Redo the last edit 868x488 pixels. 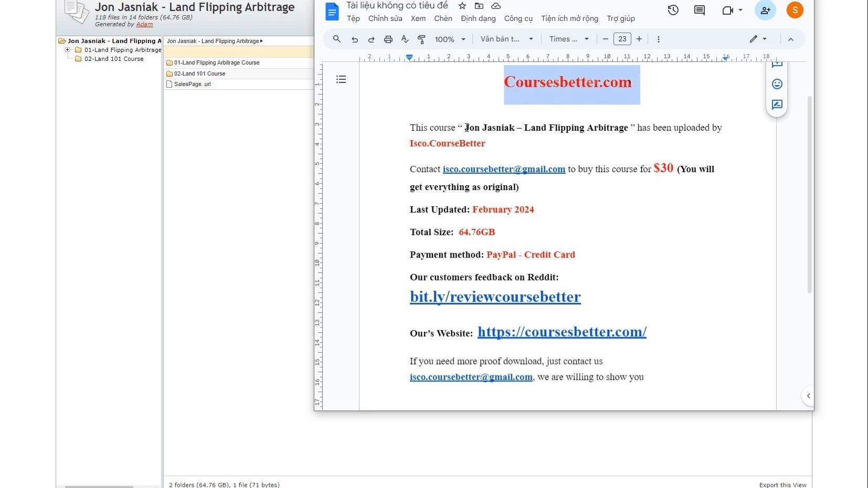(x=372, y=39)
